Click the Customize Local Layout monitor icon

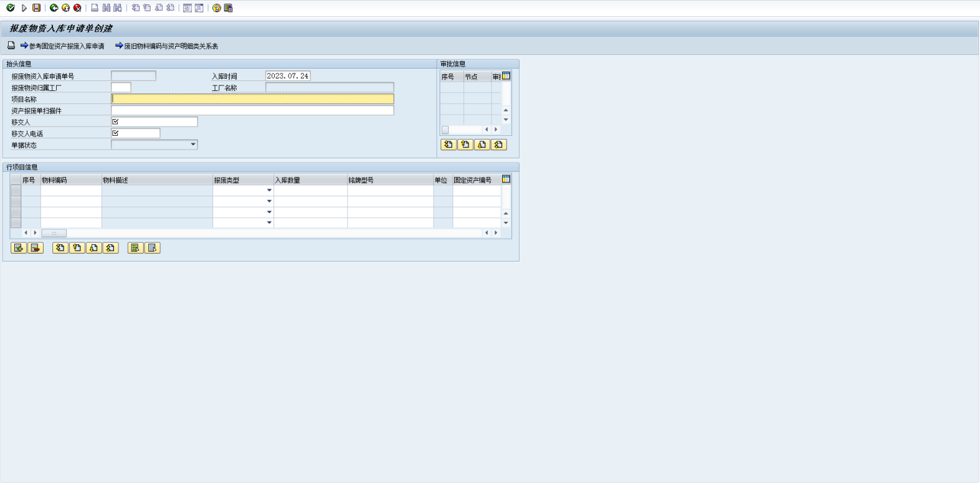click(x=229, y=8)
